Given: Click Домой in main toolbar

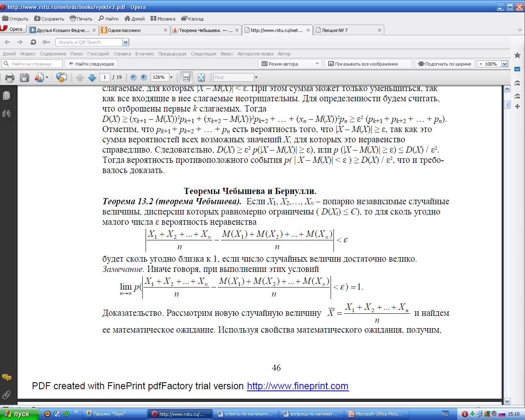Looking at the screenshot, I should (135, 18).
